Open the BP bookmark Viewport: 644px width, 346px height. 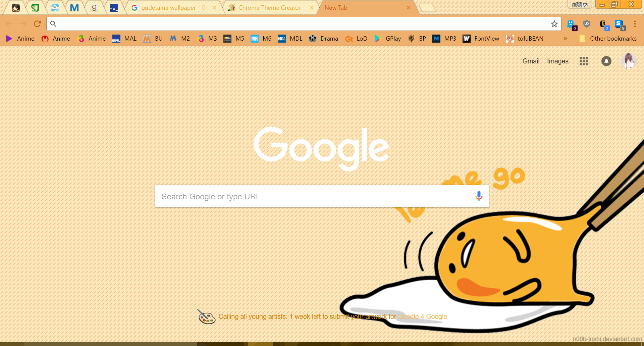click(417, 39)
